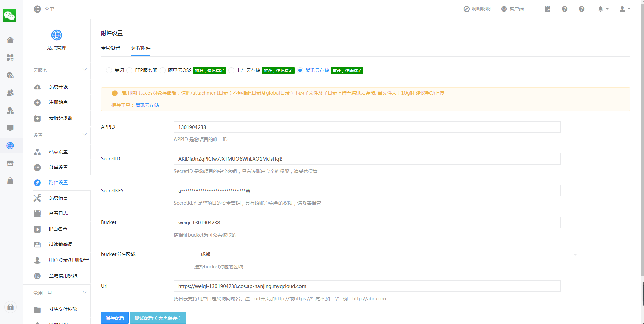The height and width of the screenshot is (324, 644).
Task: Click the 用户登录/注册设置 user icon
Action: click(37, 260)
